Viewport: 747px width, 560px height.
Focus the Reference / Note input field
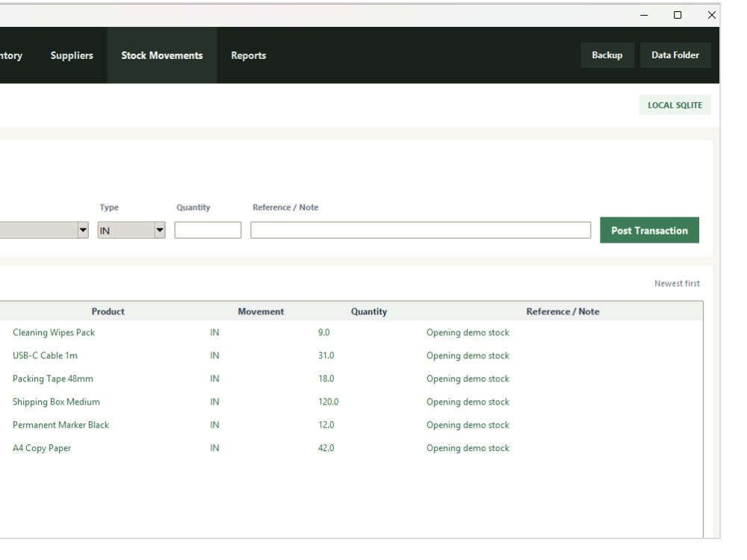[x=421, y=231]
